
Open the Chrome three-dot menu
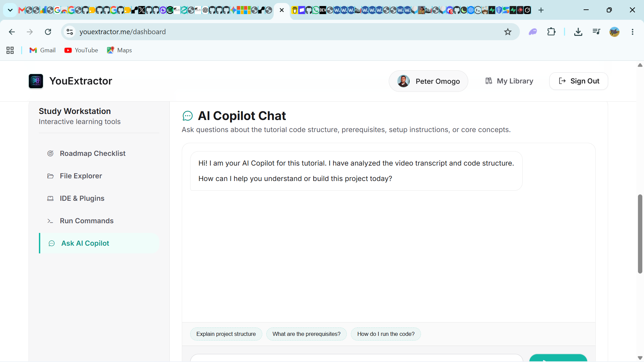click(x=633, y=32)
